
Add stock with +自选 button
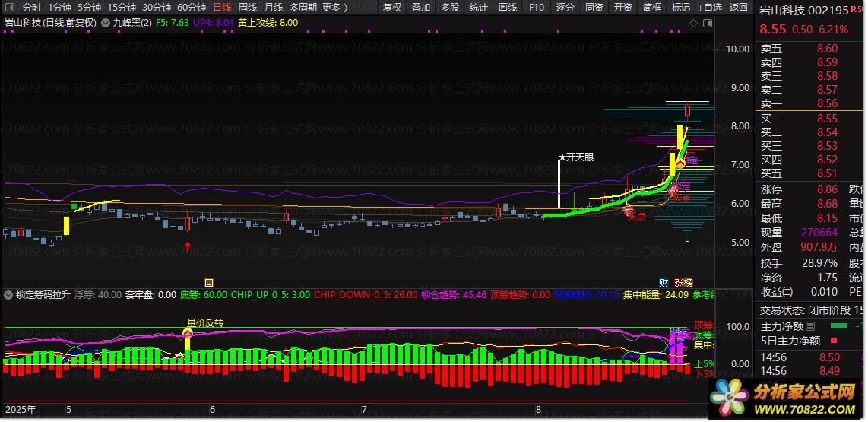[710, 7]
